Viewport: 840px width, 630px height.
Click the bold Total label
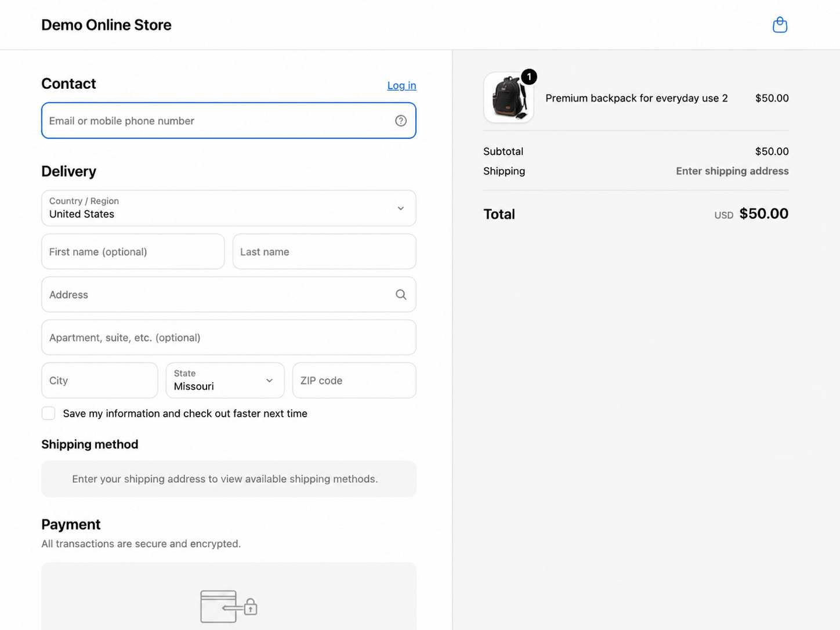click(x=499, y=214)
